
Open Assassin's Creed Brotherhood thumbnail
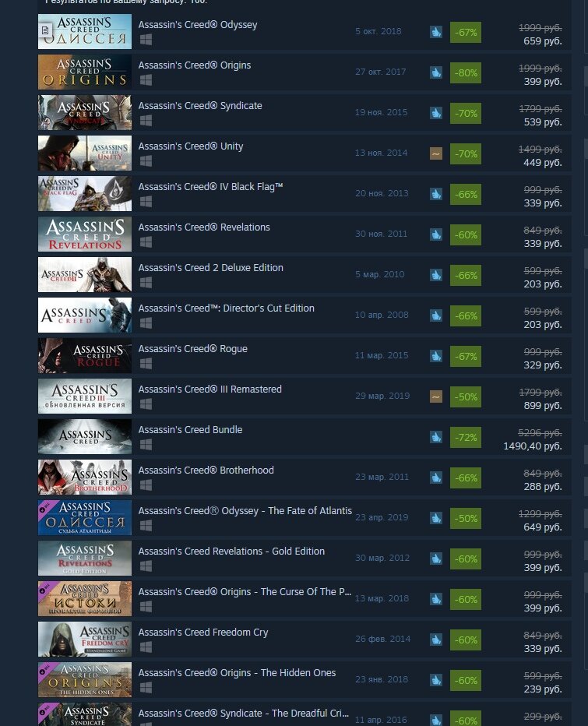pos(85,478)
